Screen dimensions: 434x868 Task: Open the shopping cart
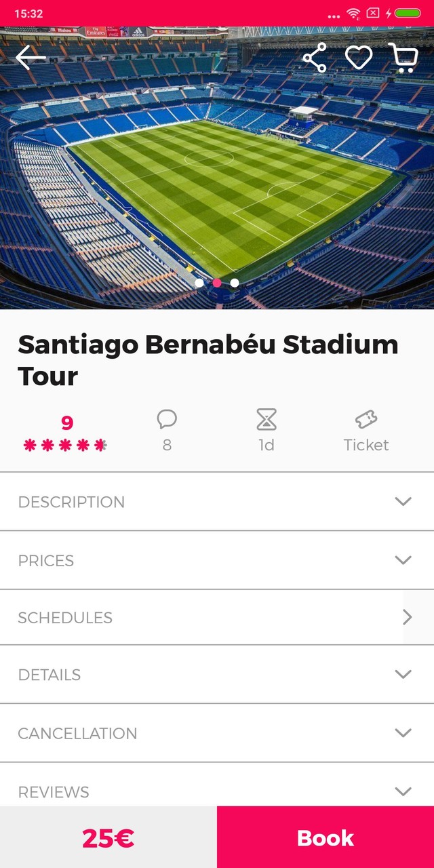[x=404, y=58]
